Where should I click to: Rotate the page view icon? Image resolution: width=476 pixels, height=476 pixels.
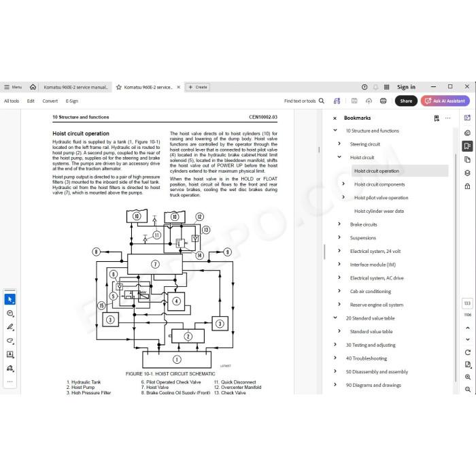click(x=468, y=352)
